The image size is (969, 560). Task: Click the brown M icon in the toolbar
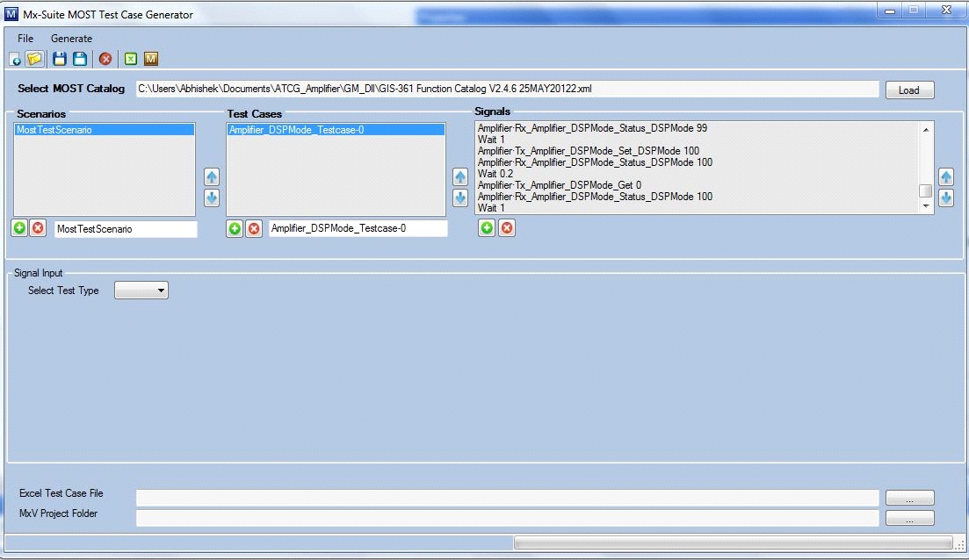pos(151,59)
